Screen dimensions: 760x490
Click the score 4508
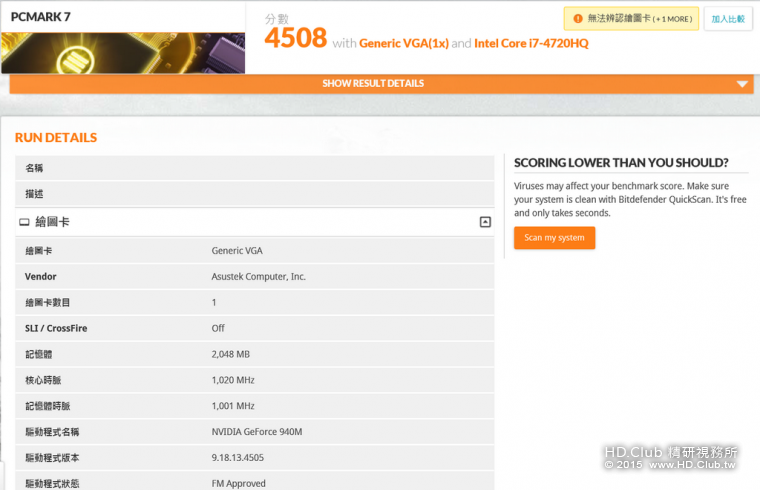tap(296, 38)
